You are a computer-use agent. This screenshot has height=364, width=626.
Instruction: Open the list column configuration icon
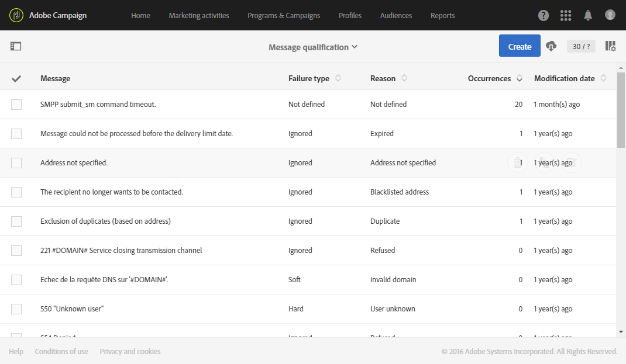[610, 46]
